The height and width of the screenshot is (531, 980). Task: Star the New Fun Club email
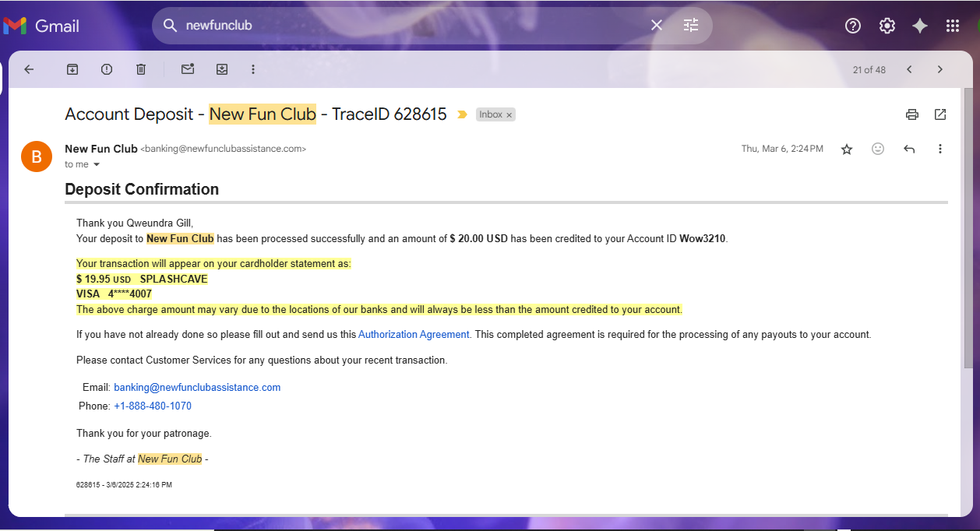click(x=847, y=149)
